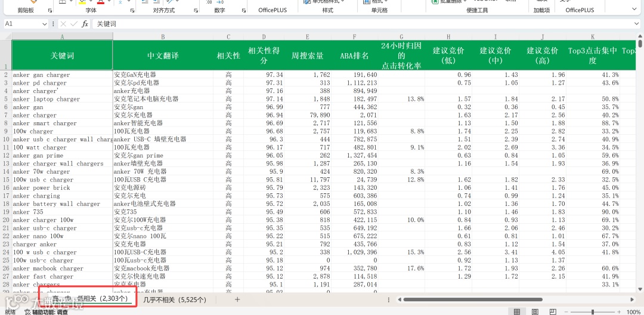Click cell '100w usb c charger'
Viewport: 644px width, 315px height.
pyautogui.click(x=62, y=180)
